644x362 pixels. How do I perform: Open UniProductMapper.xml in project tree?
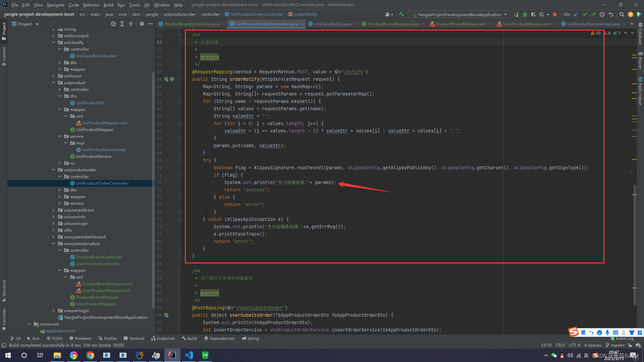(x=104, y=123)
